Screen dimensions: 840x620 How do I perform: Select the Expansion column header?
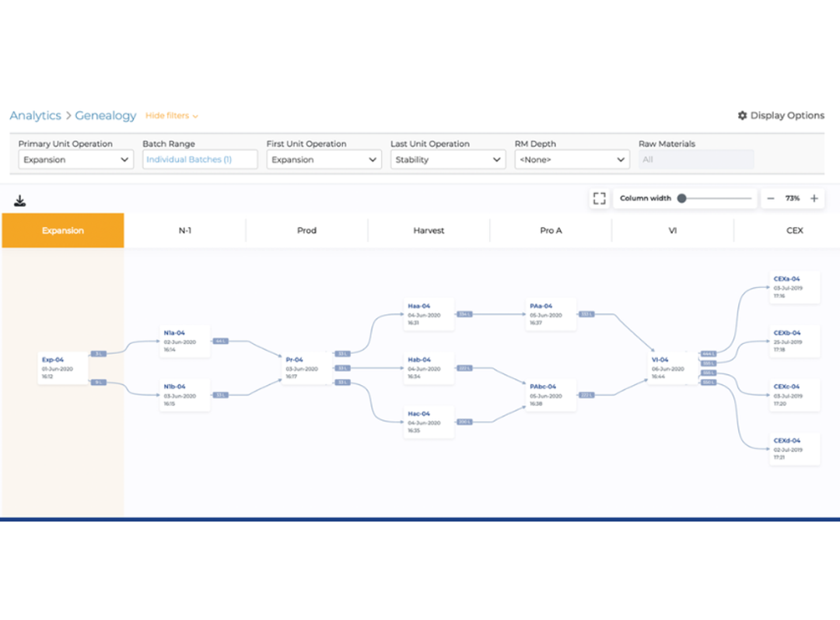[x=63, y=230]
